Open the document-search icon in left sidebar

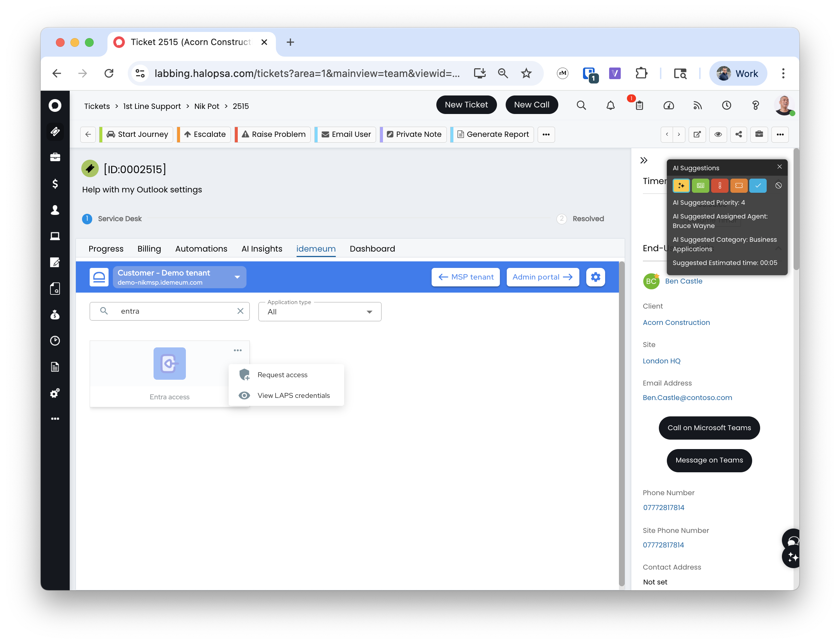click(x=55, y=289)
